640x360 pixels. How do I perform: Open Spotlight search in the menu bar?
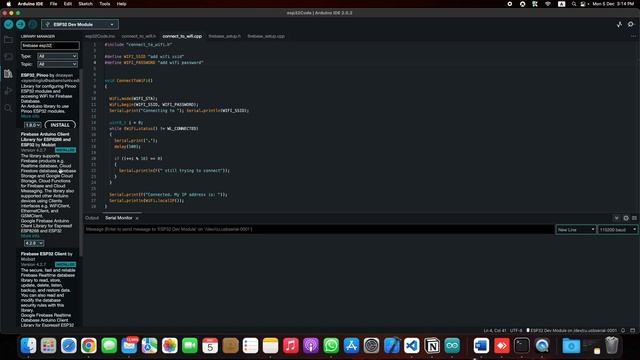[574, 4]
